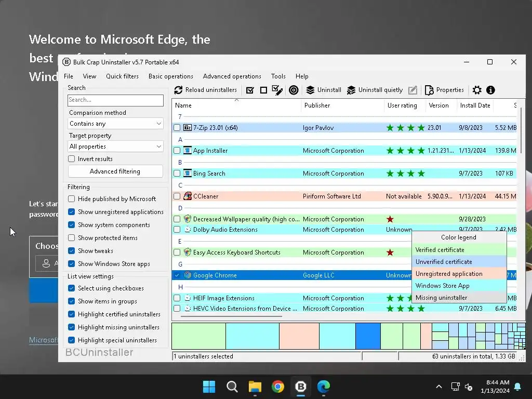Open Windows Start button on taskbar
The image size is (532, 399).
pos(209,387)
